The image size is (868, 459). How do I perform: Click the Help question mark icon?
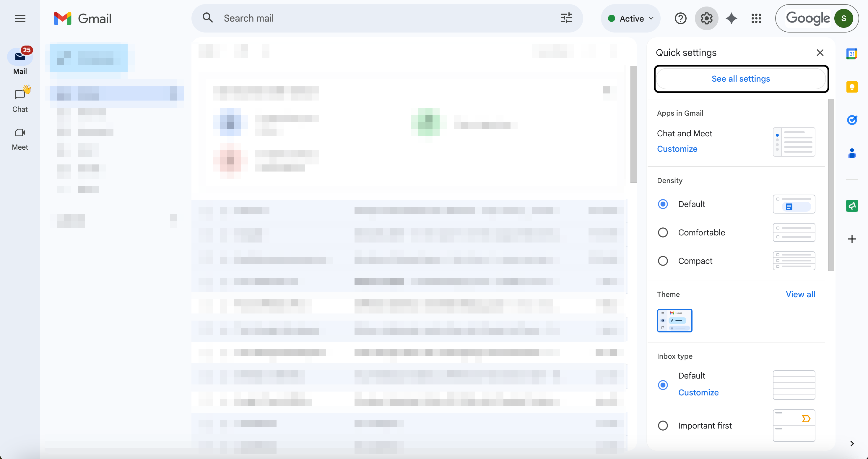680,18
